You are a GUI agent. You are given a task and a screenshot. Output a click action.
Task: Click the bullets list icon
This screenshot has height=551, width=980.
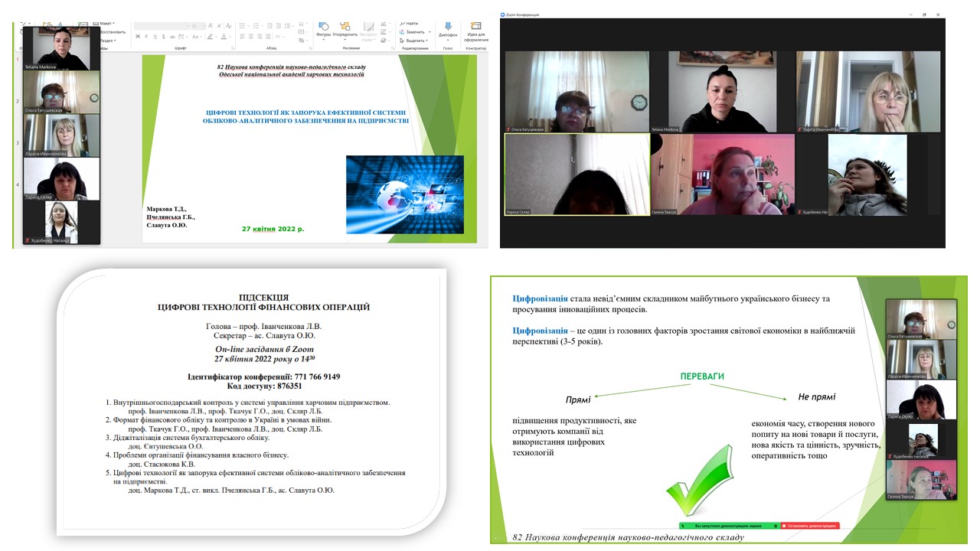tap(243, 26)
